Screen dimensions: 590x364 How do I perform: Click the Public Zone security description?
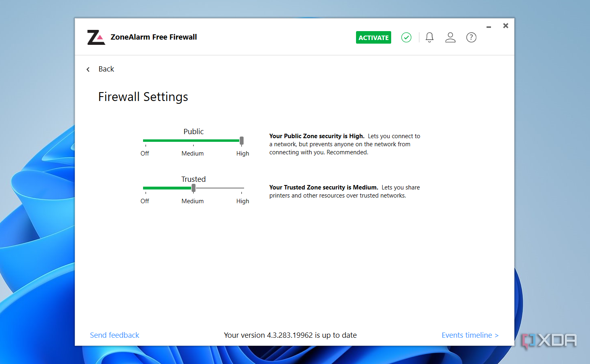click(x=345, y=144)
